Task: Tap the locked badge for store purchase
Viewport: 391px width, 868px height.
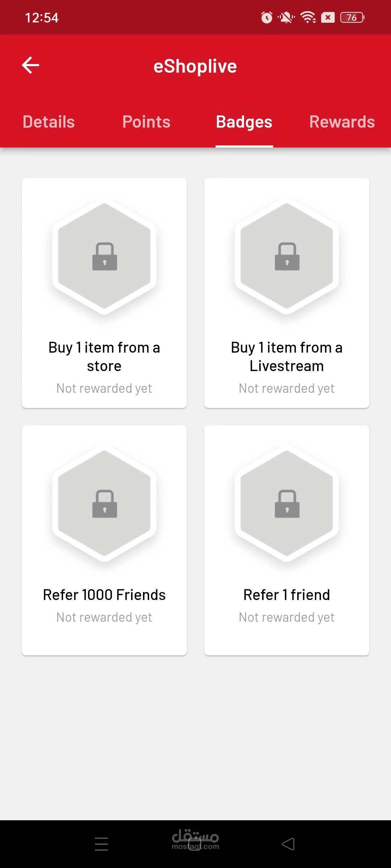Action: coord(104,256)
